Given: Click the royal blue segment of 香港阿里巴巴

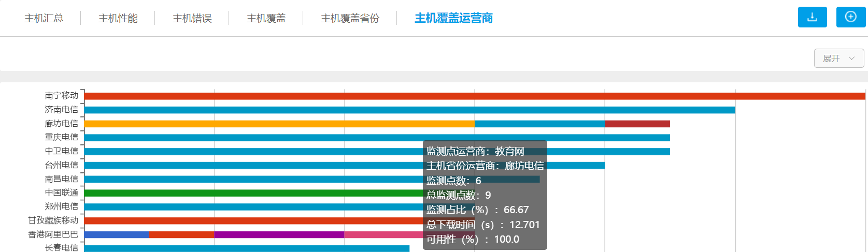Looking at the screenshot, I should click(117, 235).
